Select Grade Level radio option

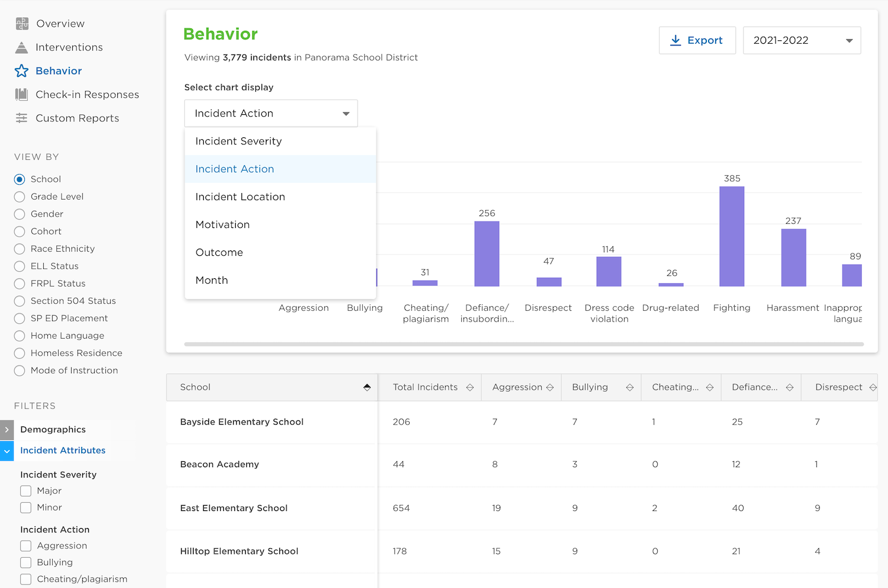click(x=20, y=197)
